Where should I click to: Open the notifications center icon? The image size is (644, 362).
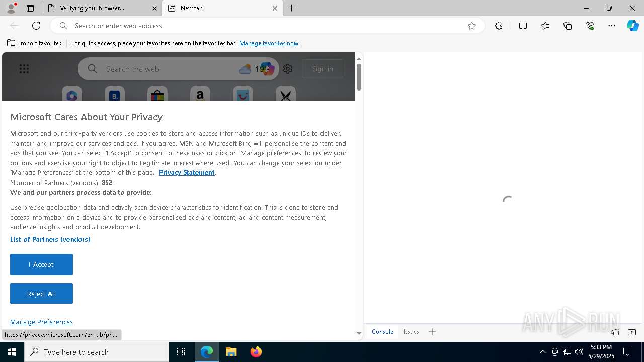click(x=628, y=352)
